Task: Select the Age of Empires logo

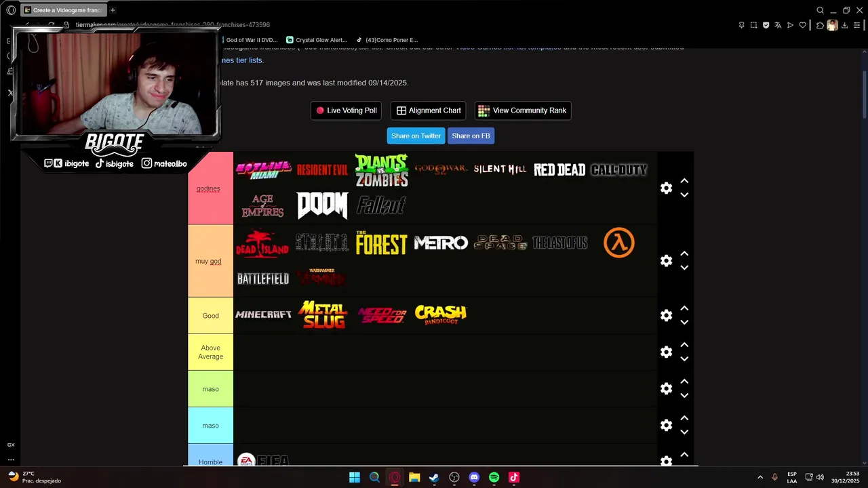Action: click(x=262, y=206)
